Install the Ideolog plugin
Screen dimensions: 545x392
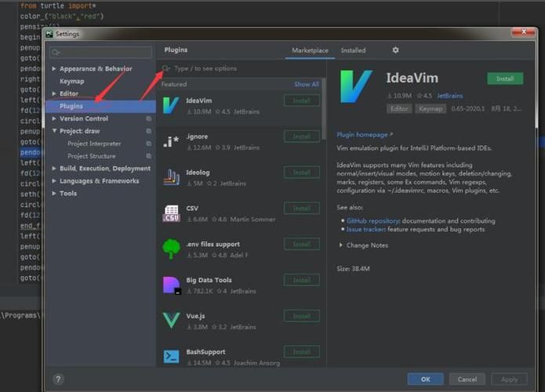[x=302, y=172]
